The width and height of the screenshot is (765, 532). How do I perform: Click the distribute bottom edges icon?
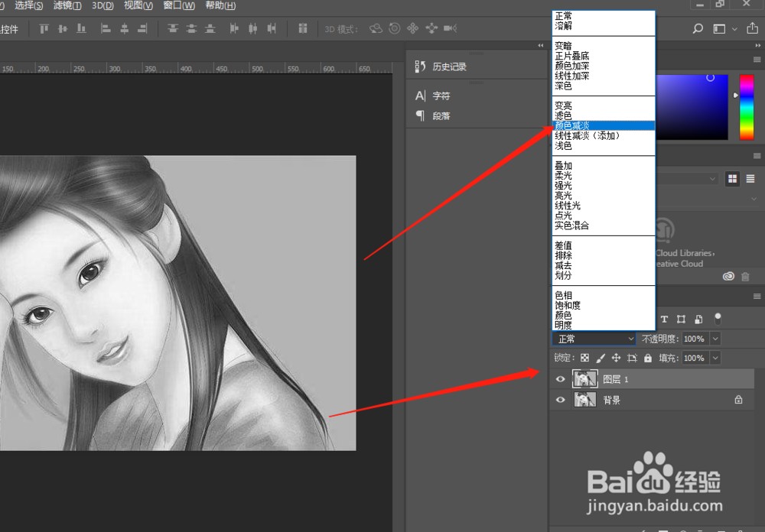click(210, 29)
